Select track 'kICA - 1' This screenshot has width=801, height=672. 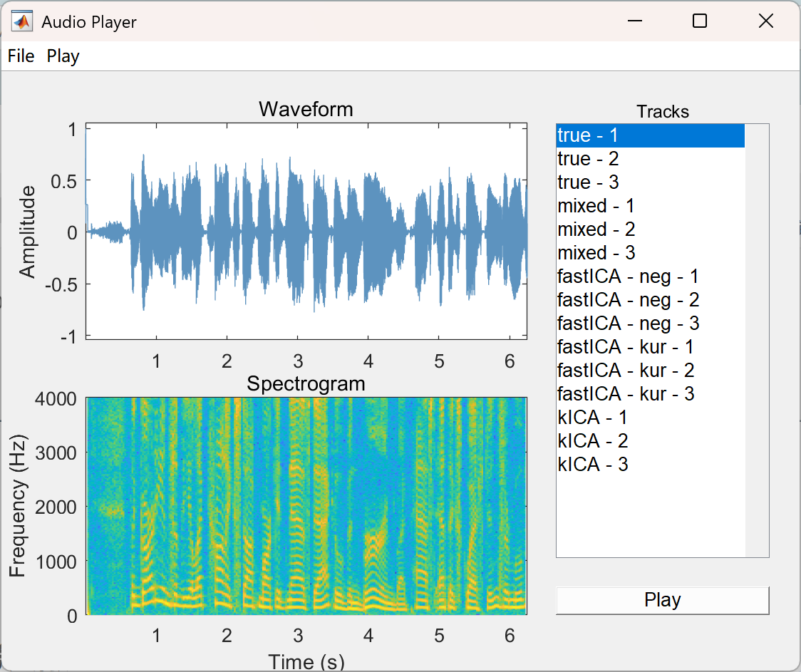pos(651,417)
